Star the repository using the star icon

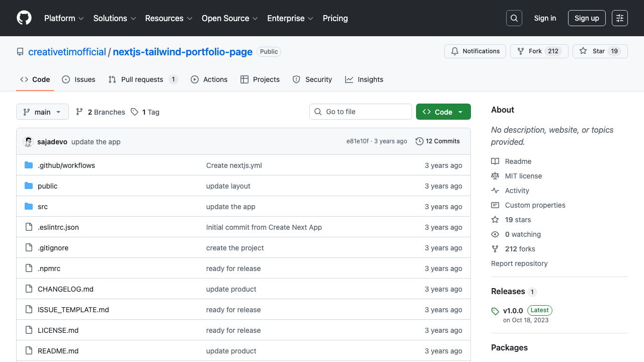(583, 51)
